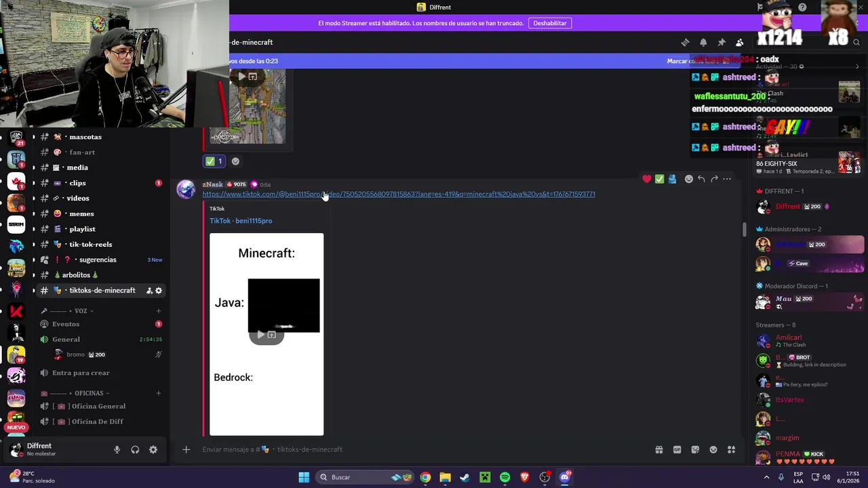Screen dimensions: 868x488
Task: Collapse the OFICINAS category
Action: (x=88, y=393)
